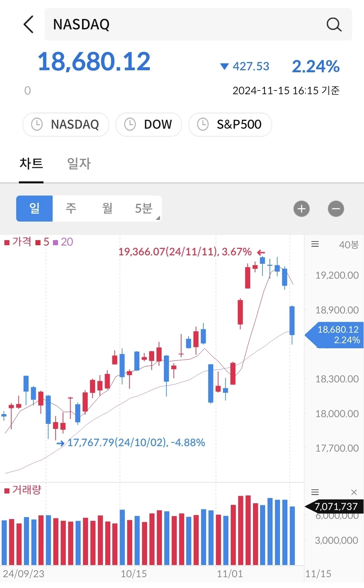Click the NASDAQ search input field
This screenshot has width=364, height=588.
(182, 24)
